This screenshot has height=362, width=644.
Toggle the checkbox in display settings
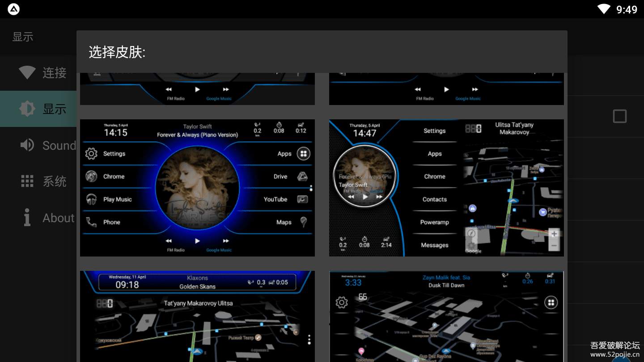click(x=620, y=117)
